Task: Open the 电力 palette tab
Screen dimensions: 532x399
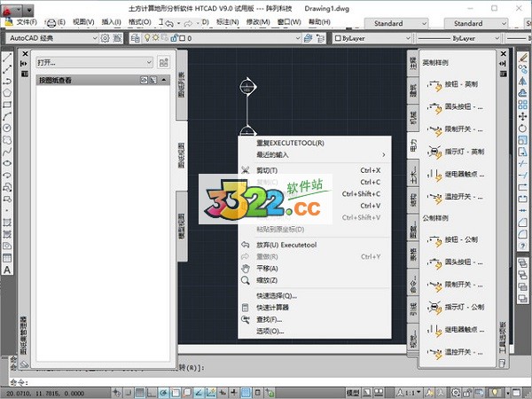Action: click(x=412, y=145)
